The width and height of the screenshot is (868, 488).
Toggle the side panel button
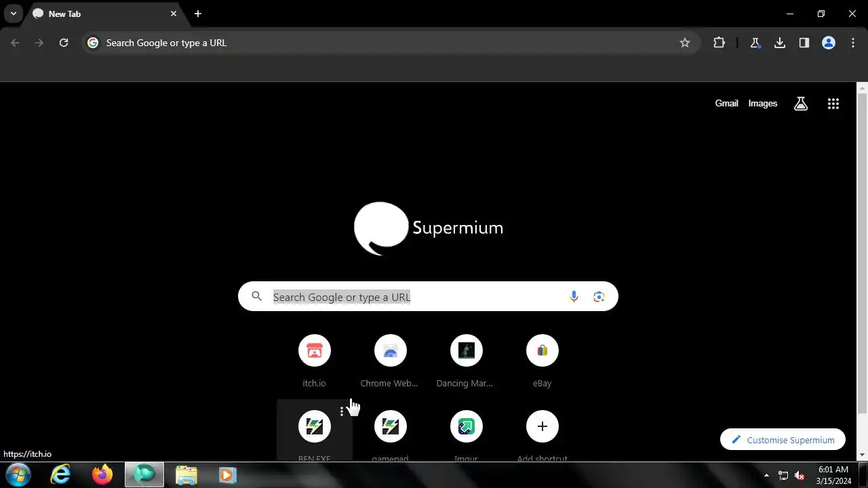click(804, 43)
